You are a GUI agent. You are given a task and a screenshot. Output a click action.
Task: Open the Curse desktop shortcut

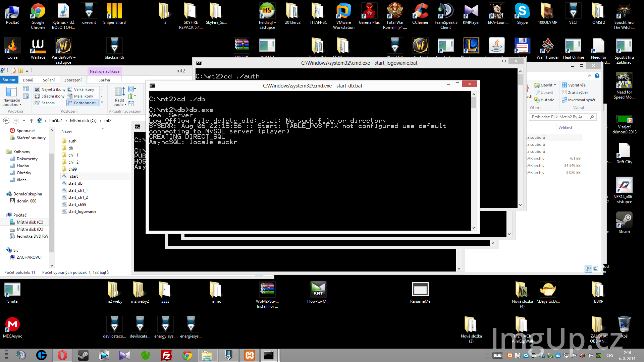(x=12, y=48)
